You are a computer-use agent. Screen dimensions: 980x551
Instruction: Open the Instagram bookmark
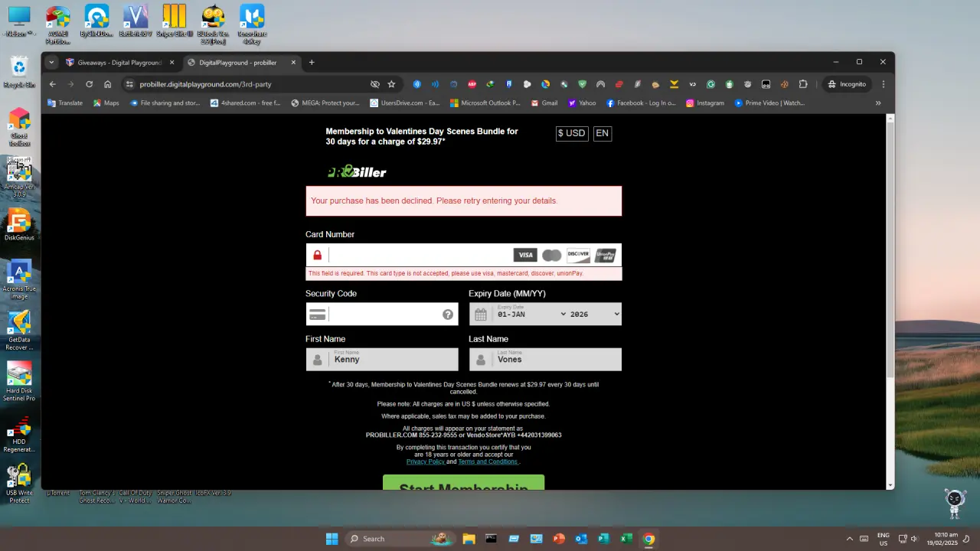coord(705,103)
